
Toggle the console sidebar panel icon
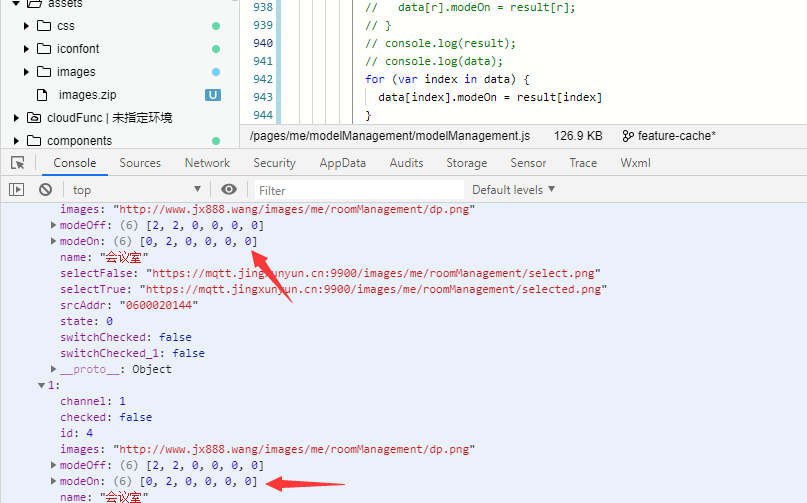tap(16, 190)
